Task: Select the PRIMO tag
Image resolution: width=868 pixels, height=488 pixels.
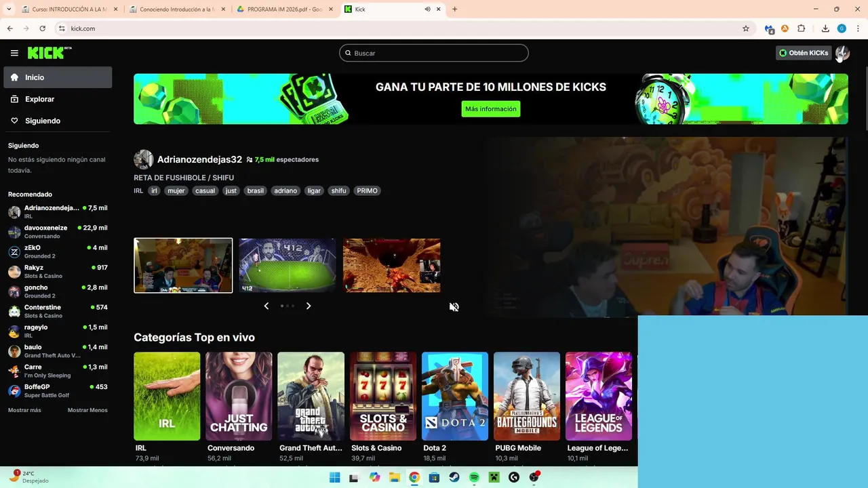Action: click(367, 190)
